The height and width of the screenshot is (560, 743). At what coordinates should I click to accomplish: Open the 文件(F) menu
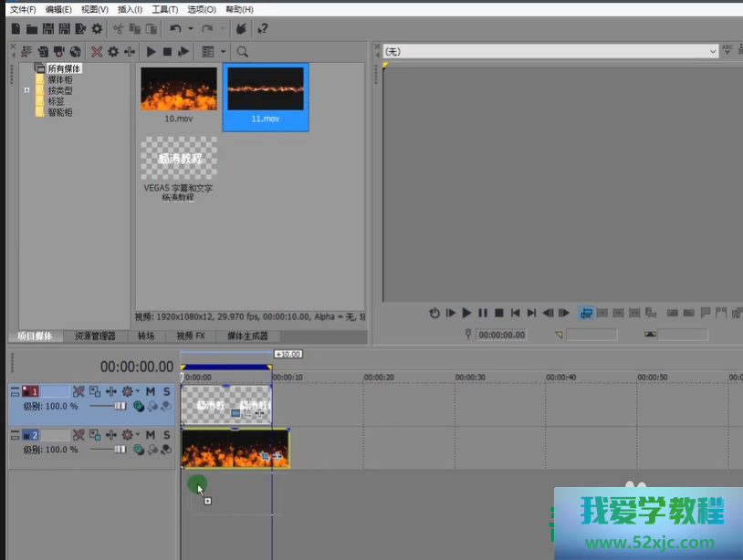click(23, 9)
